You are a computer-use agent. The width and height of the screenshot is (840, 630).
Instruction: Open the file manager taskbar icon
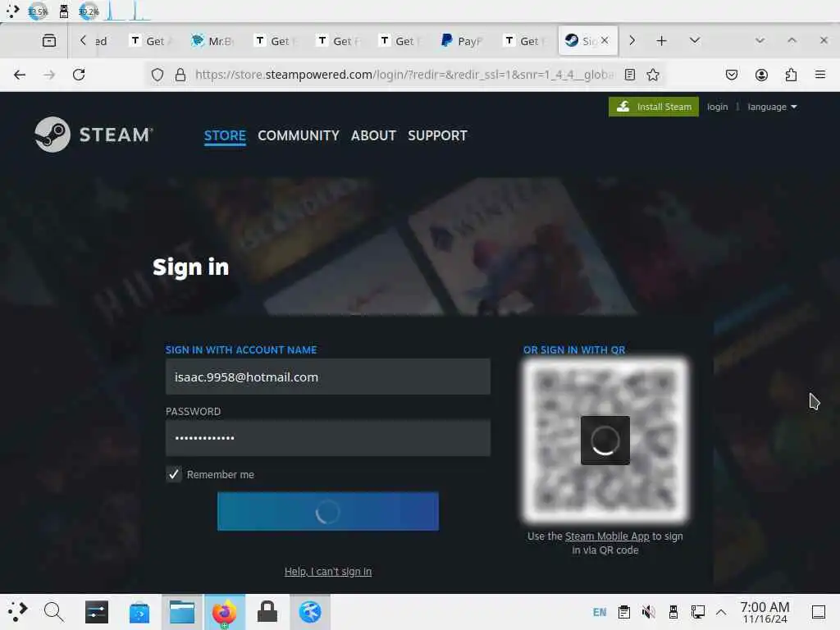point(182,612)
